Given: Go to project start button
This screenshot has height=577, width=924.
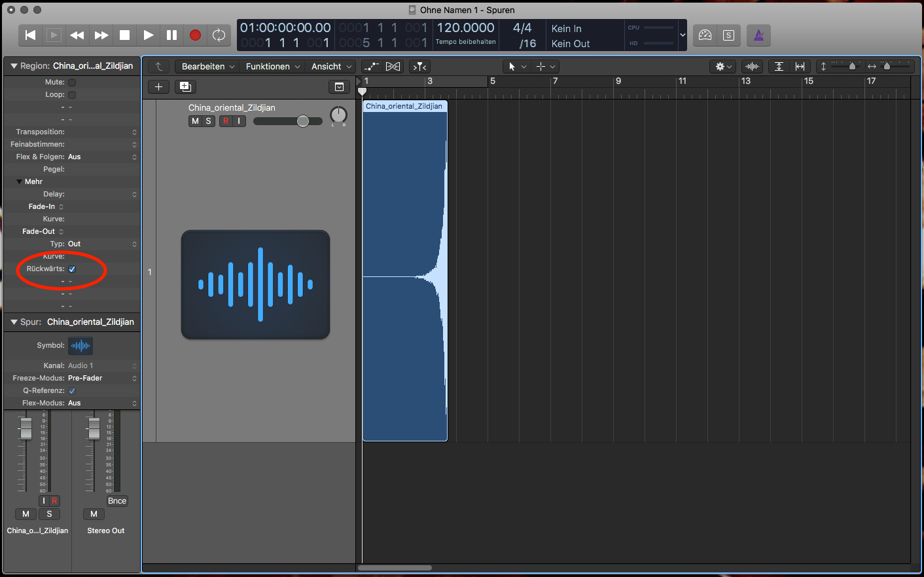Looking at the screenshot, I should click(30, 35).
